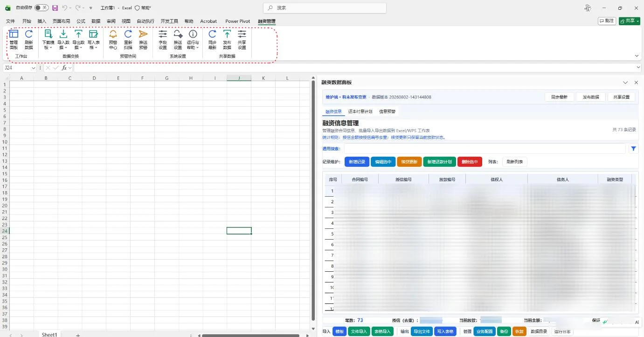Open the 数据 ribbon tab
Screen dimensions: 644x337
(96, 21)
